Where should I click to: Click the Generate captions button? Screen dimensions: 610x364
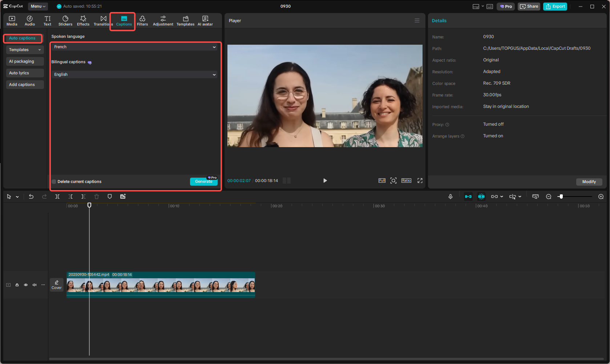(x=203, y=182)
